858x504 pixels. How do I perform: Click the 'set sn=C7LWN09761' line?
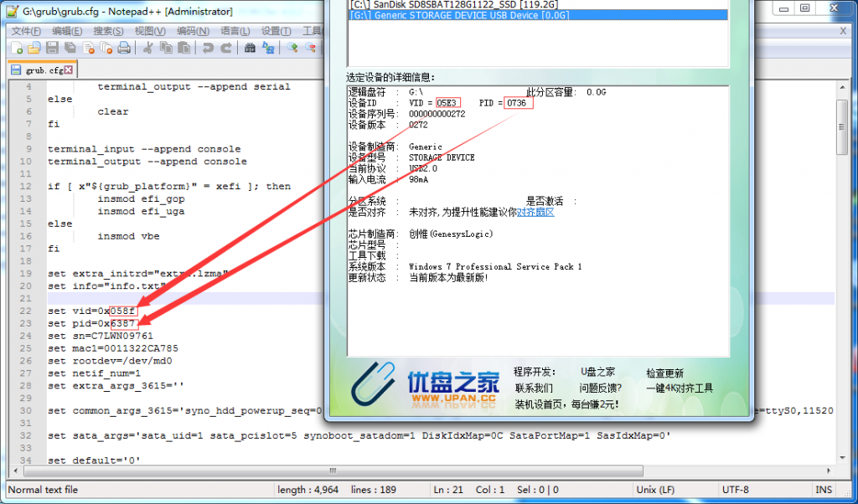pos(101,337)
